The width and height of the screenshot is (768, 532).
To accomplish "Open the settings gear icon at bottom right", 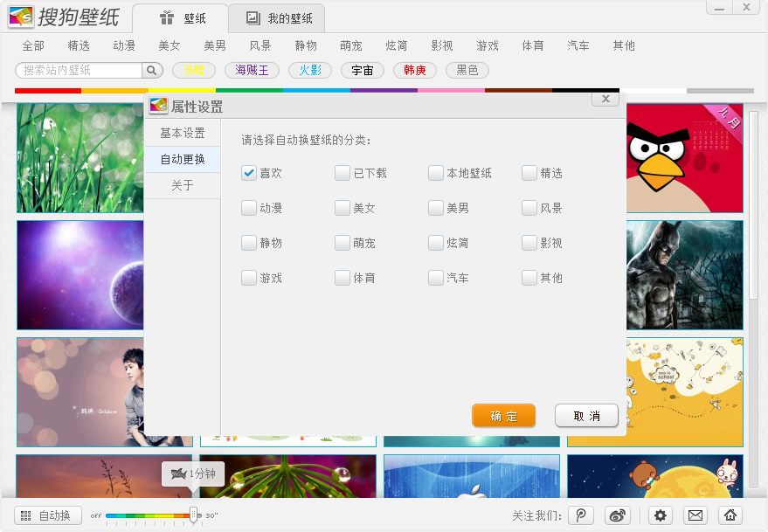I will click(661, 515).
